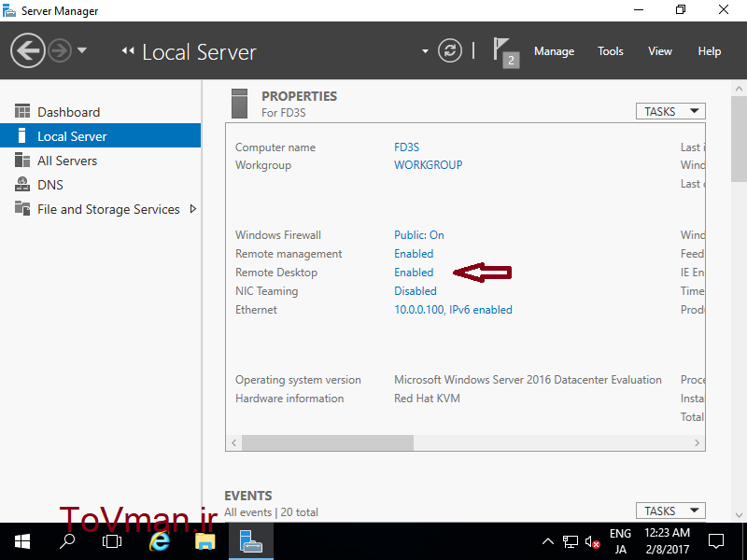Image resolution: width=747 pixels, height=560 pixels.
Task: Open the Action Center notification icon
Action: tap(715, 541)
